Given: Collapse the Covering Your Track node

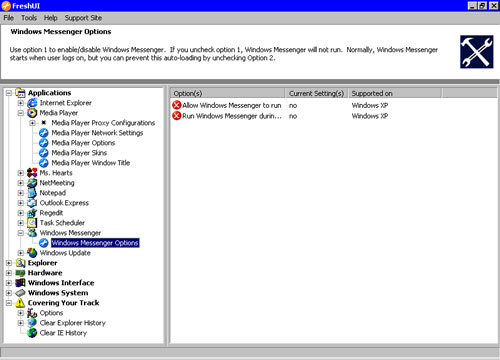Looking at the screenshot, I should point(9,303).
